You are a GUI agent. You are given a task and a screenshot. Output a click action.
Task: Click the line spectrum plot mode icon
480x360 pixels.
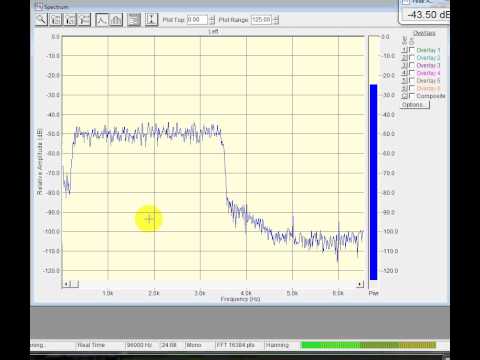pos(102,20)
